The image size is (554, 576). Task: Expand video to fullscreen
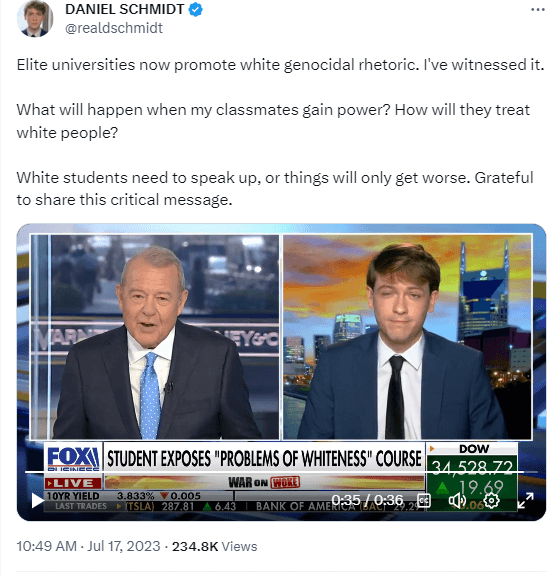point(525,500)
